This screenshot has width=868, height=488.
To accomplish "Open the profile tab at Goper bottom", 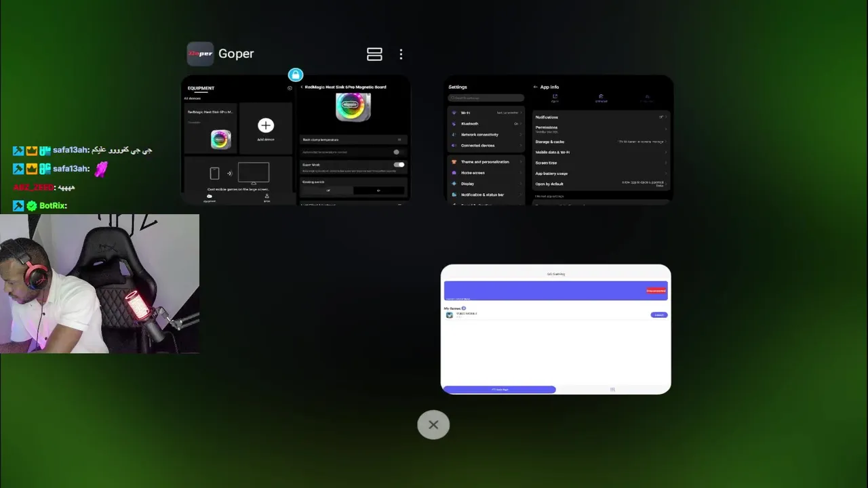I will coord(267,198).
